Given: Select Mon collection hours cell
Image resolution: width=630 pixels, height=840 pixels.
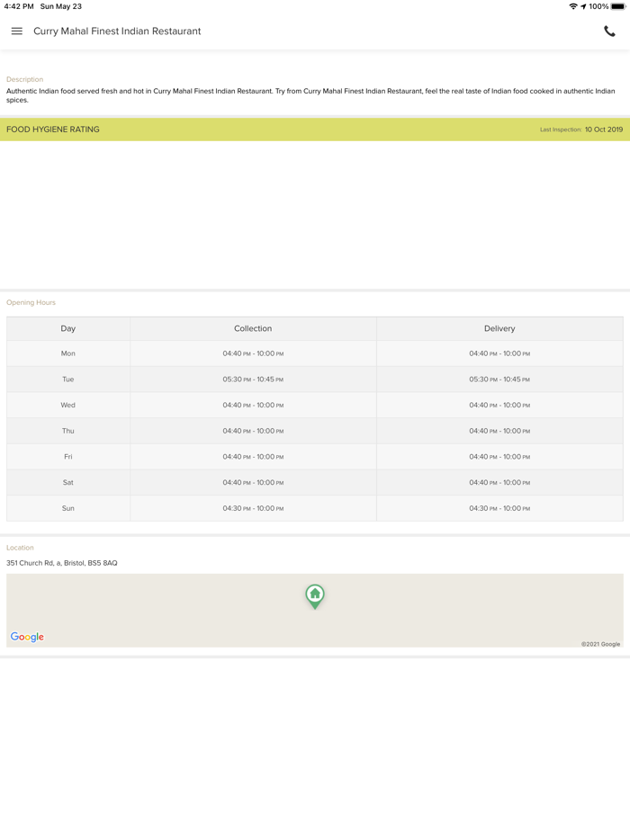Looking at the screenshot, I should pyautogui.click(x=253, y=353).
